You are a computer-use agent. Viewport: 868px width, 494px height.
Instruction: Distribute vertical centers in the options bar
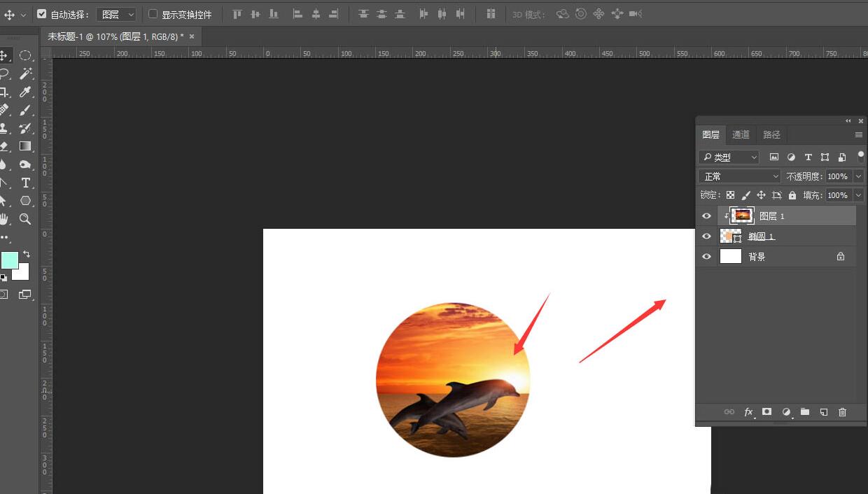(381, 14)
